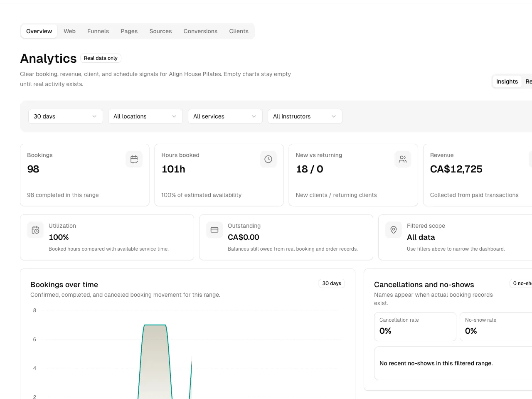Image resolution: width=532 pixels, height=399 pixels.
Task: Click the credit card icon beside Outstanding
Action: 214,230
